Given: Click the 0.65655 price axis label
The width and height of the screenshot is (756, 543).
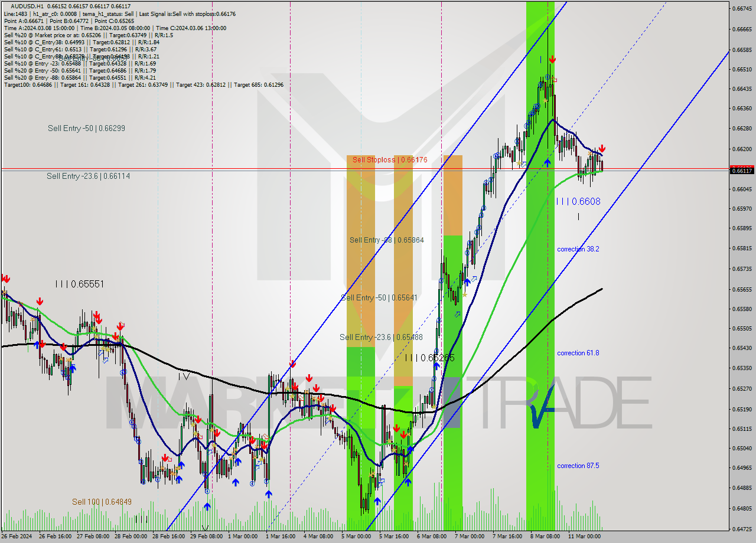Looking at the screenshot, I should (x=742, y=289).
